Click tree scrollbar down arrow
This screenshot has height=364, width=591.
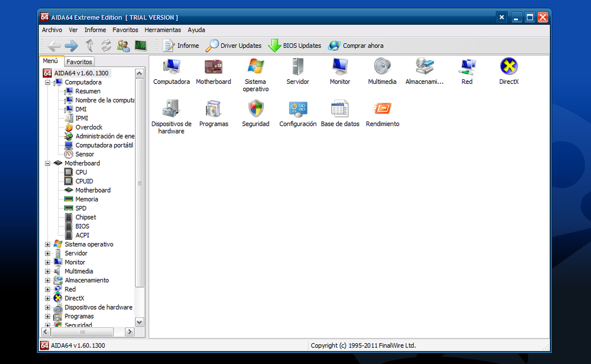pos(140,322)
